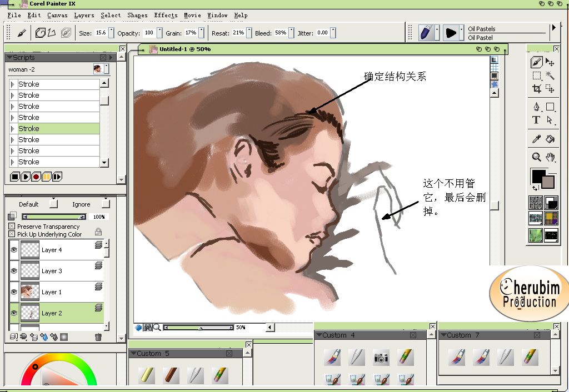The image size is (569, 392).
Task: Click the Layer 1 thumbnail
Action: (x=30, y=292)
